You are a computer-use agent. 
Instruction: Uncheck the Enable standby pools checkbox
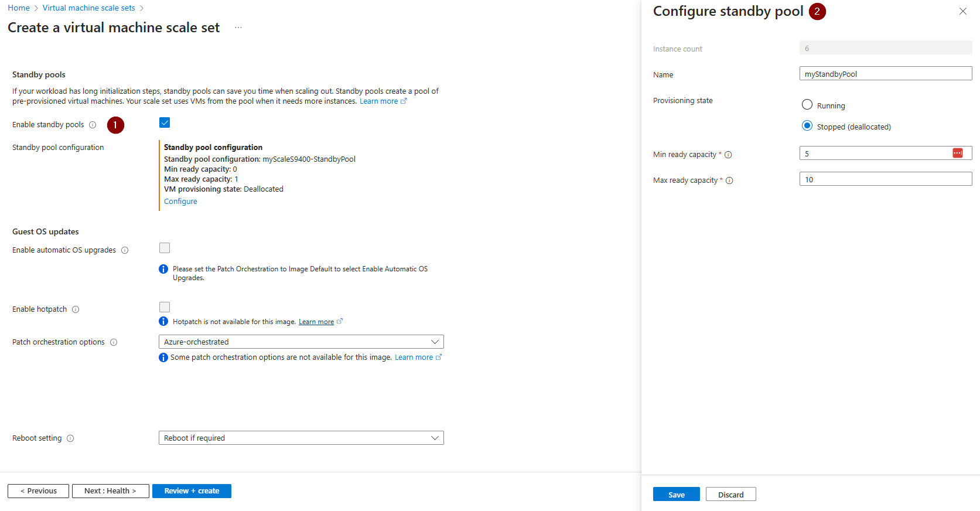[x=164, y=122]
